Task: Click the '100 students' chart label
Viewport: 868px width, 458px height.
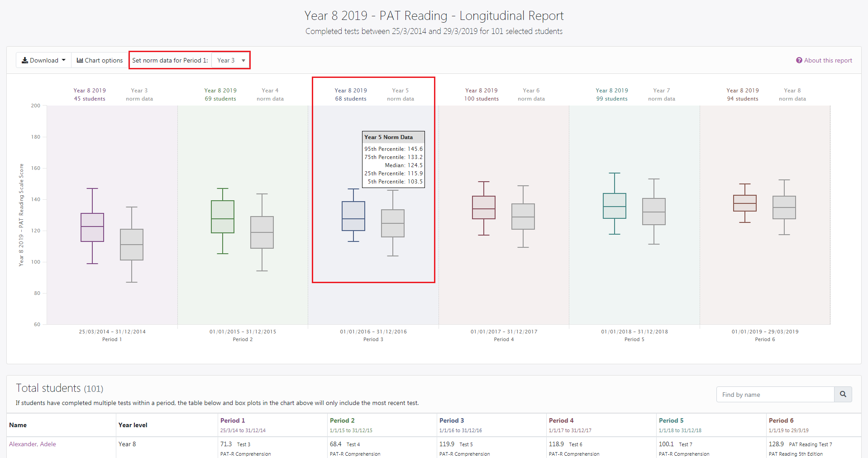Action: [x=482, y=99]
